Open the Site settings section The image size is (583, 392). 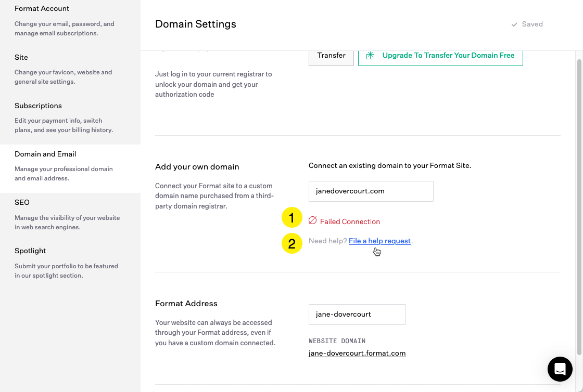[21, 57]
